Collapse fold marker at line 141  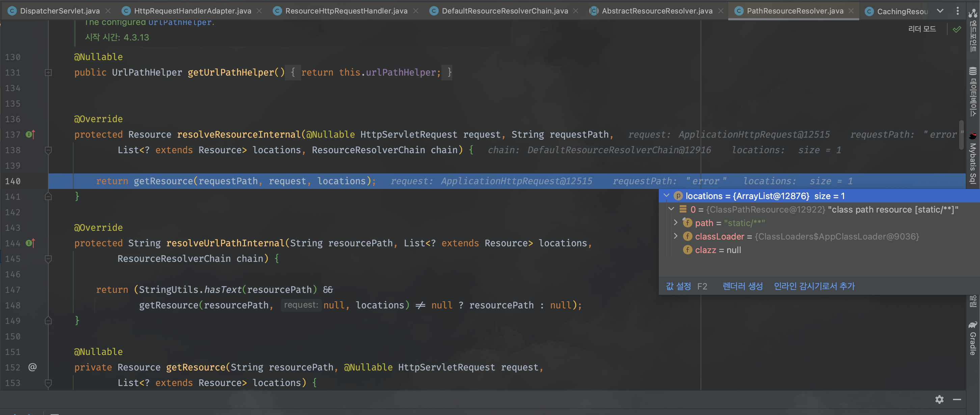point(48,197)
